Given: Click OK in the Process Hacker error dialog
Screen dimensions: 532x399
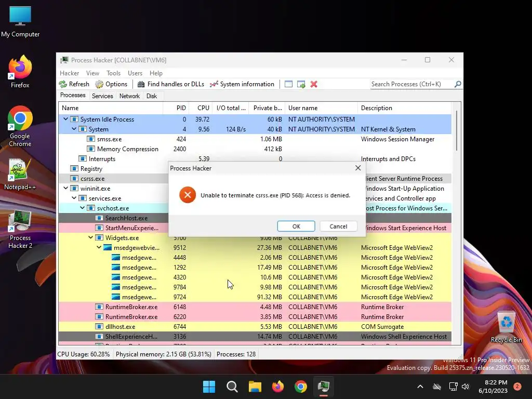Looking at the screenshot, I should click(x=296, y=227).
